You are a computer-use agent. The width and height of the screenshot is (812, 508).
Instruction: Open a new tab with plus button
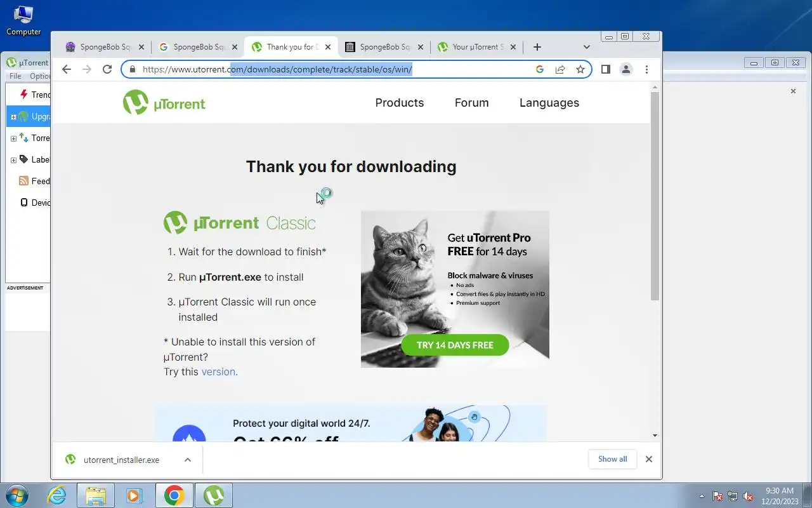(537, 47)
